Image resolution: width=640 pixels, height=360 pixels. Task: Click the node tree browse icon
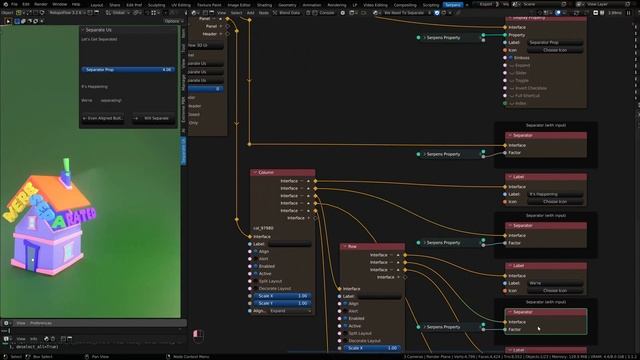[376, 13]
